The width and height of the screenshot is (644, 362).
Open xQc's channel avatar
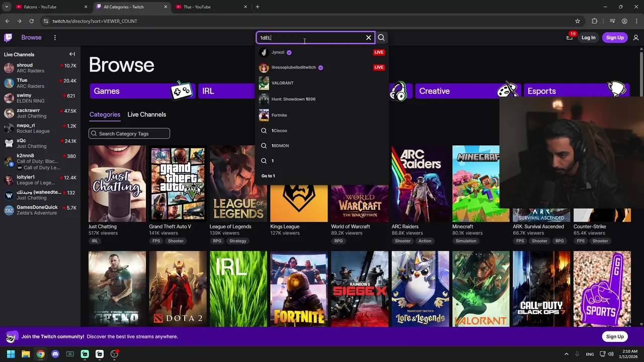(x=9, y=143)
